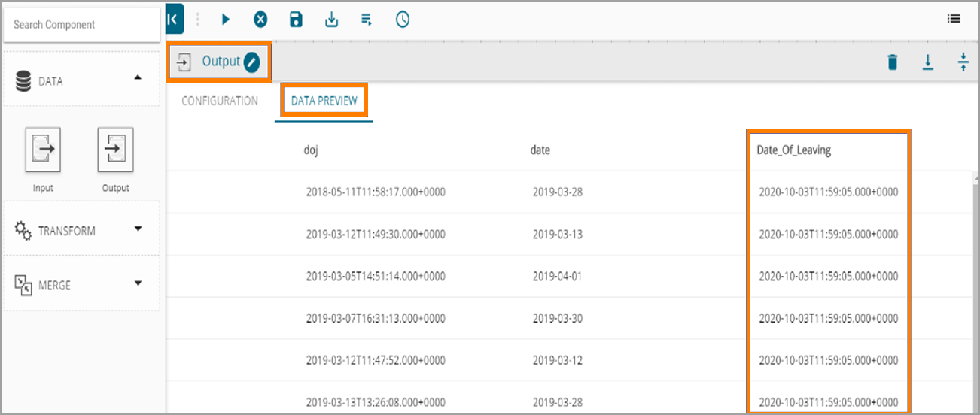
Task: Open the list menu icon at top right
Action: click(953, 20)
